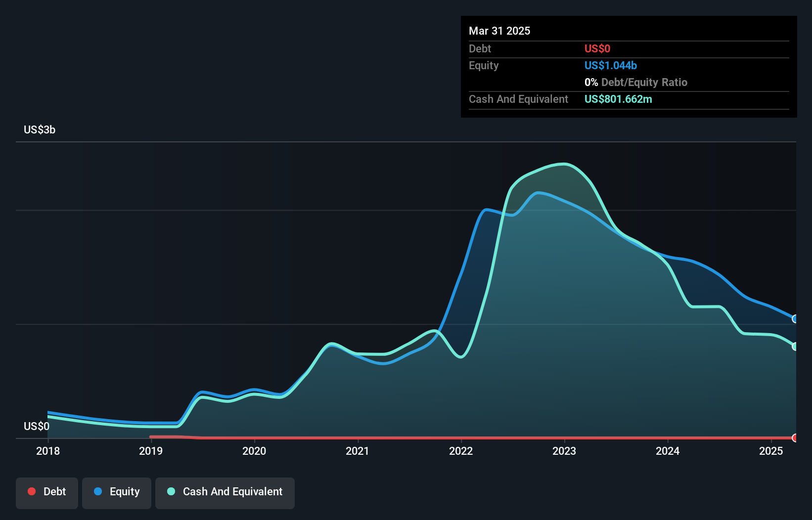Click the Debt row label in tooltip
The width and height of the screenshot is (812, 520).
[x=480, y=49]
